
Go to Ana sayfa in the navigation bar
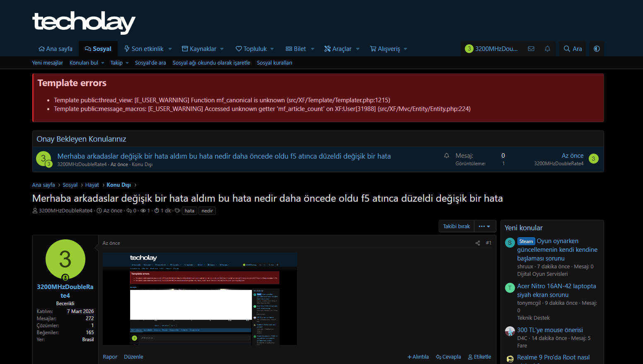point(56,48)
